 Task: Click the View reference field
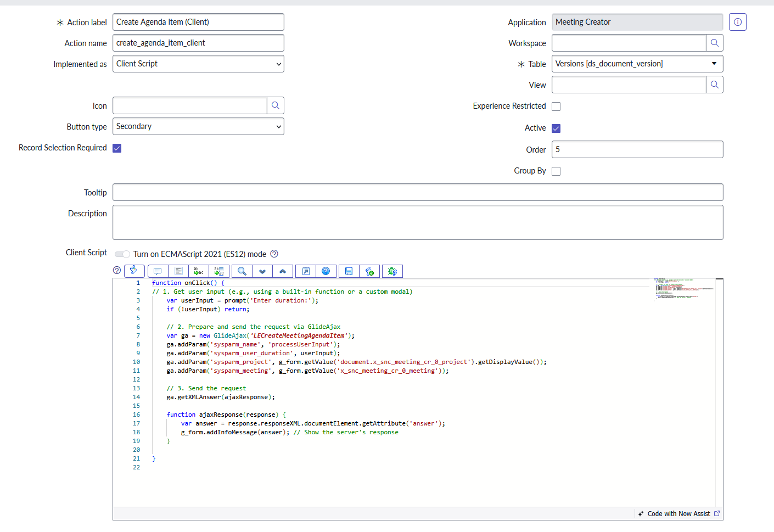629,85
